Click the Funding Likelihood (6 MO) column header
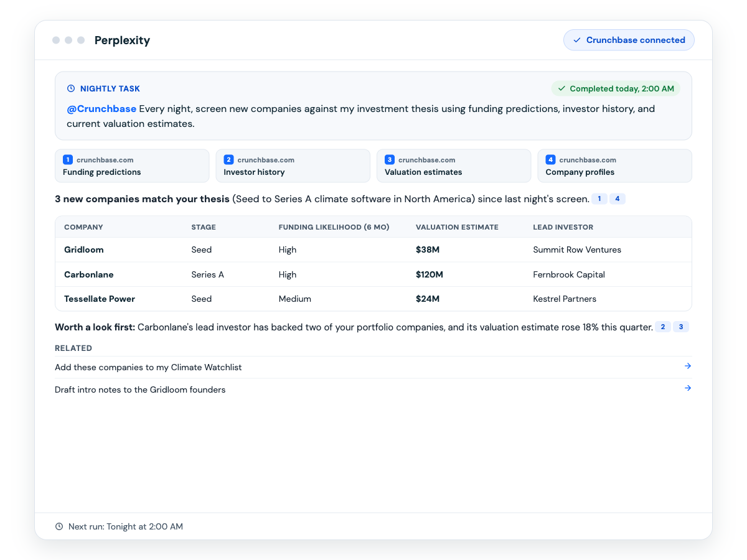The width and height of the screenshot is (747, 560). 334,227
